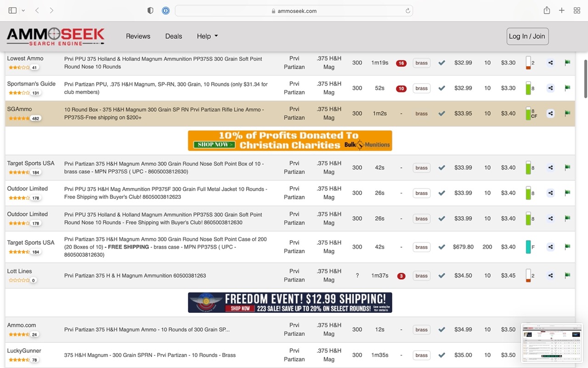The height and width of the screenshot is (368, 588).
Task: Click the Safari privacy shield icon
Action: (x=150, y=11)
